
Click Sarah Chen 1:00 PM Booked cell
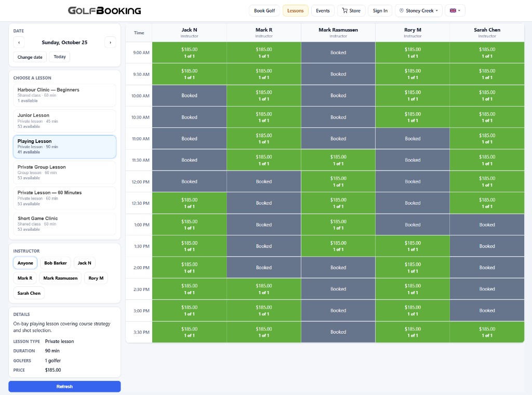point(487,225)
